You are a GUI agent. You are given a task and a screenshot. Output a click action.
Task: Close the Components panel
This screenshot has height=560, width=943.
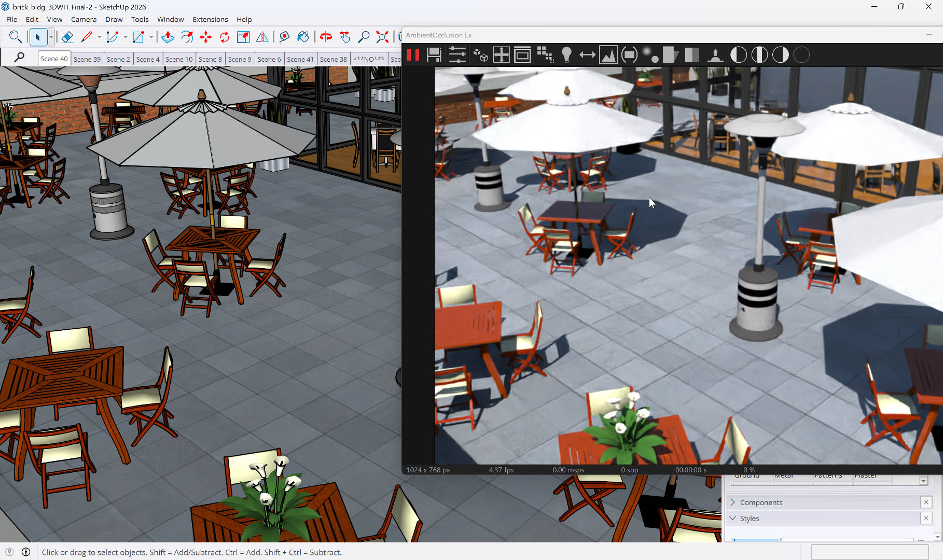pos(926,502)
